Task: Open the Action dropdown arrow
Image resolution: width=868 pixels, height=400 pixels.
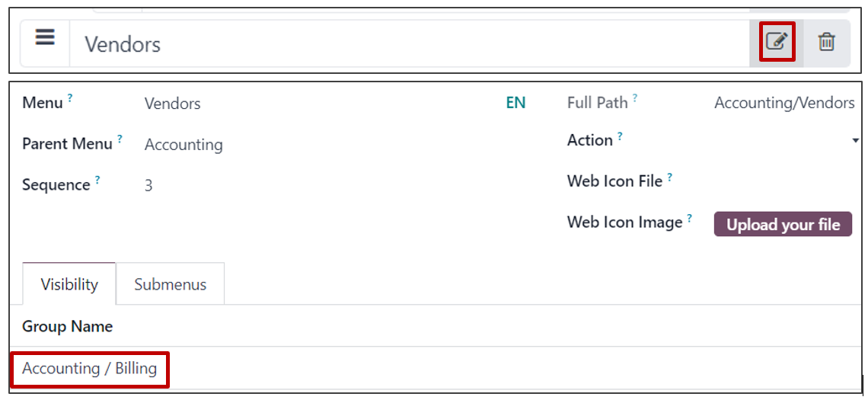Action: [855, 141]
